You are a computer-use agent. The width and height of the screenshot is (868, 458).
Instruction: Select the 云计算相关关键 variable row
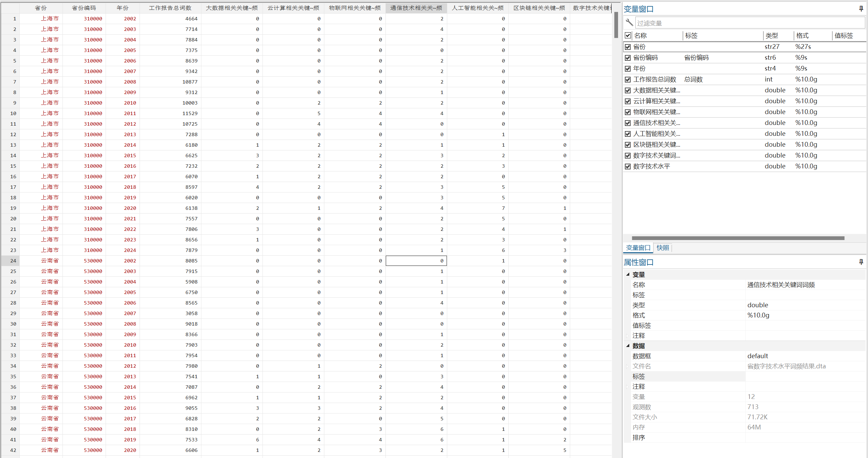[656, 101]
